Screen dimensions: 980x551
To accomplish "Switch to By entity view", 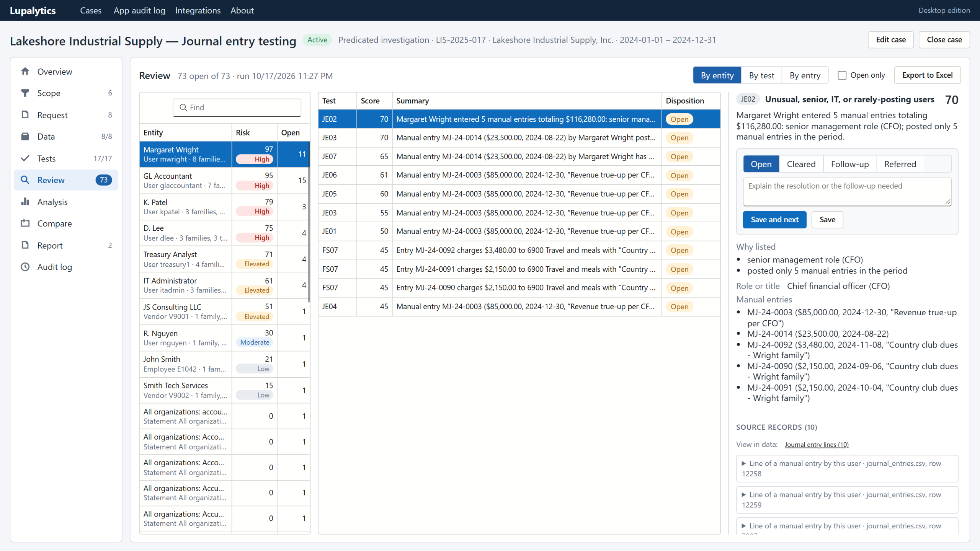I will (x=717, y=75).
